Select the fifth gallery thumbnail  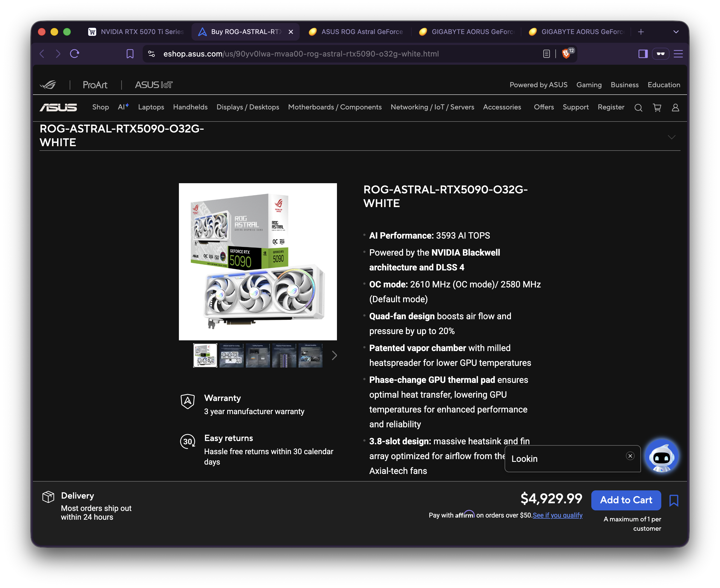point(310,355)
